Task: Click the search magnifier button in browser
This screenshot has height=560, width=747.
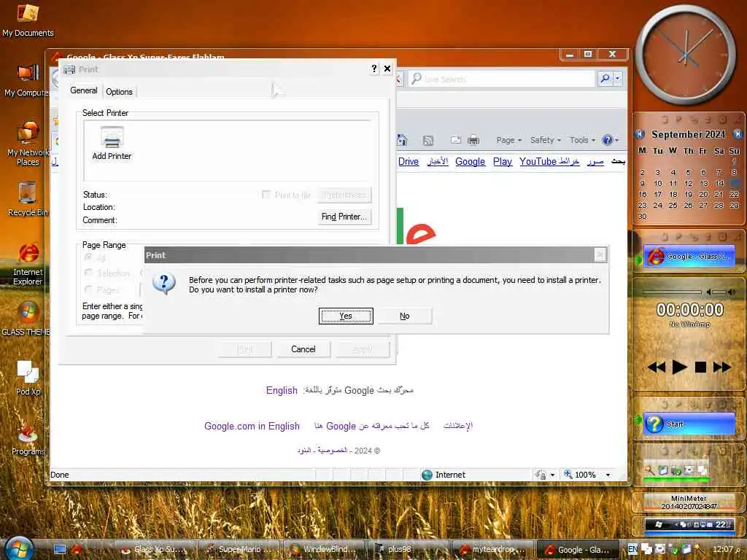Action: 605,78
